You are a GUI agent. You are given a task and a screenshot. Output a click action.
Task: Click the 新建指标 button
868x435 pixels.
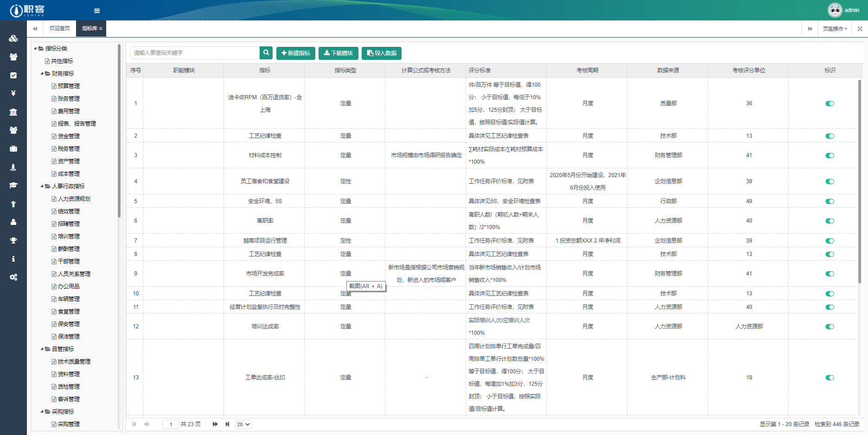295,53
